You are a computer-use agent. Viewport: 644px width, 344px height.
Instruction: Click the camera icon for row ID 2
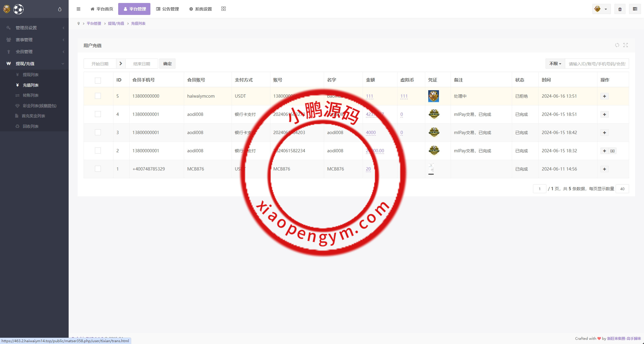612,151
